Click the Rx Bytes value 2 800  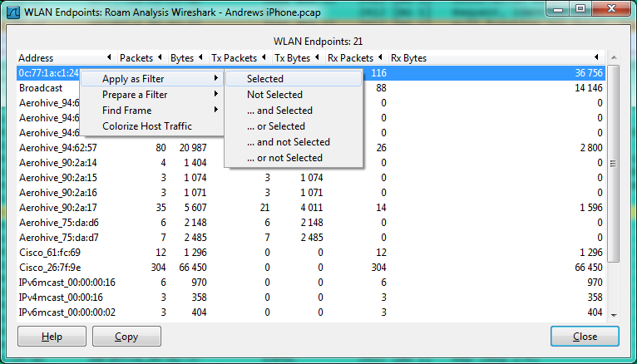coord(591,148)
